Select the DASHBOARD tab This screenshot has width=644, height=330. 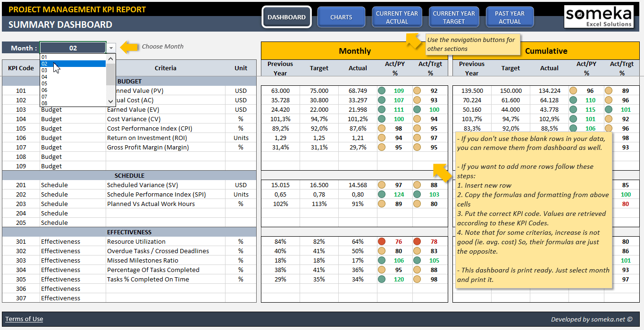pyautogui.click(x=286, y=17)
